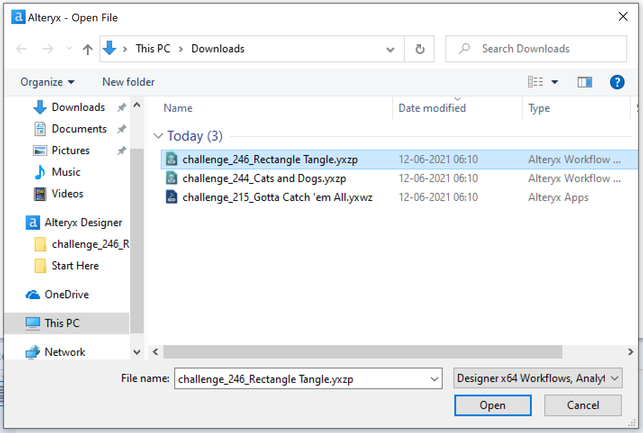Toggle the preview pane icon
Viewport: 643px width, 433px height.
tap(586, 82)
